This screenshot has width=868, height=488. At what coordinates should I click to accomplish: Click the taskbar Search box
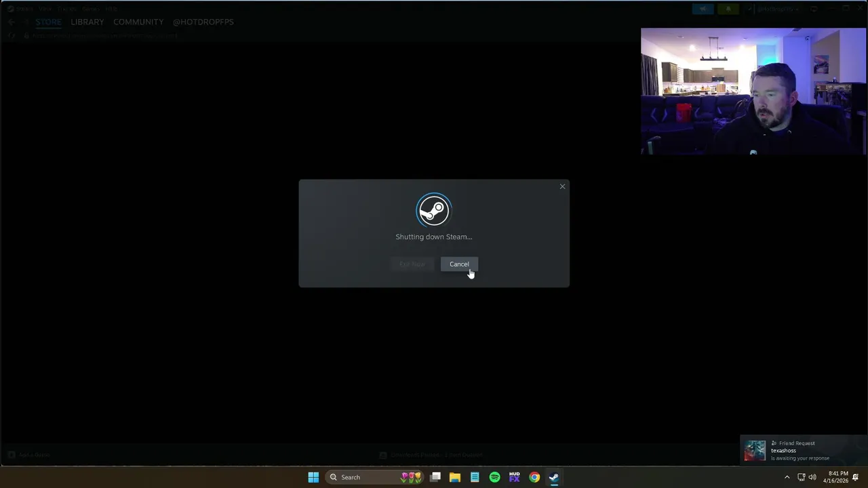[x=374, y=477]
